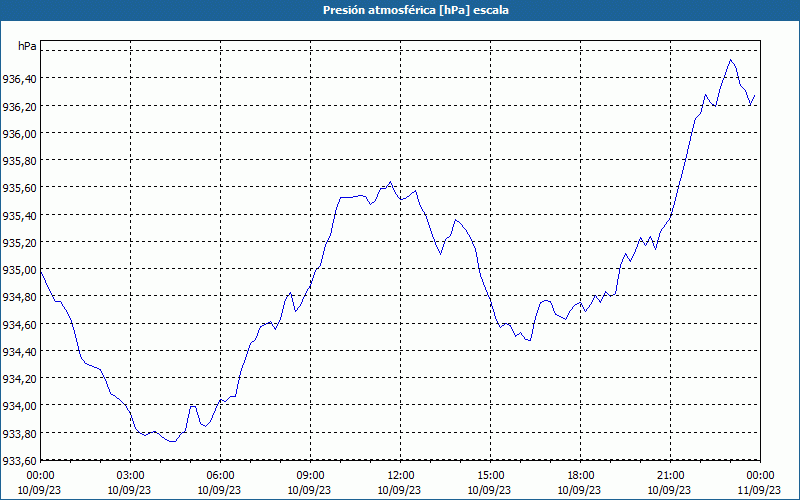Image resolution: width=800 pixels, height=500 pixels.
Task: Select the 935,00 y-axis label
Action: pos(19,269)
